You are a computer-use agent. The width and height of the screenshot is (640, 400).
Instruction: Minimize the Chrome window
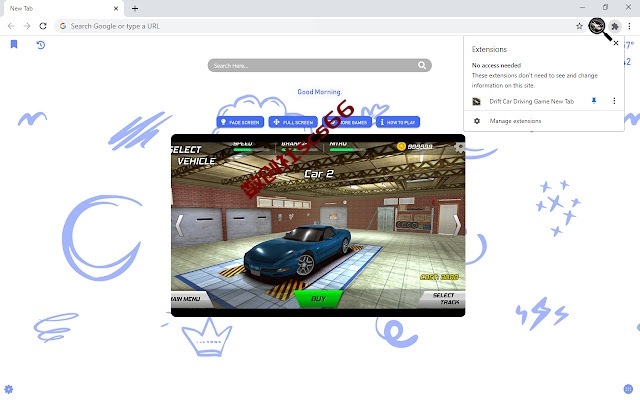(x=582, y=7)
